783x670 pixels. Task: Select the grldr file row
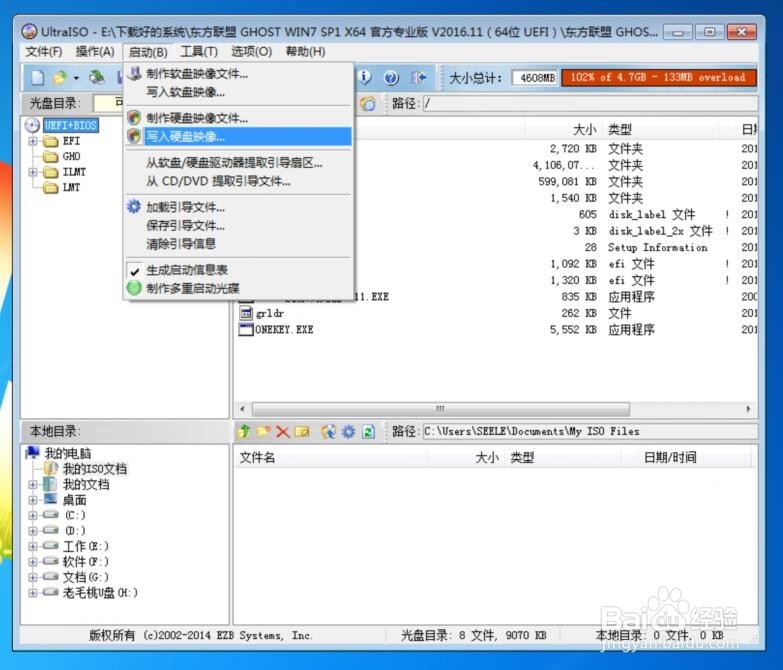pos(270,314)
